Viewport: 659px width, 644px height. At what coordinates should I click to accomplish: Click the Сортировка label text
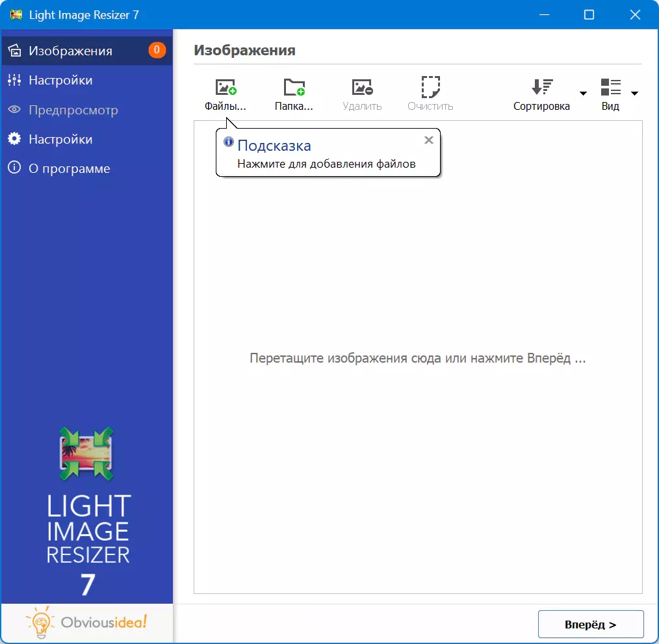click(541, 107)
